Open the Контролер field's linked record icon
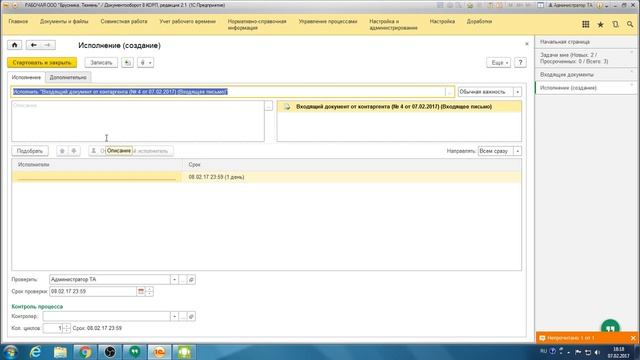The height and width of the screenshot is (360, 640). [x=191, y=316]
